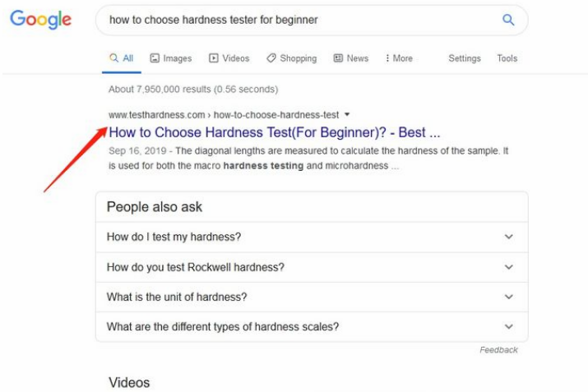The image size is (588, 392).
Task: Open dropdown arrow beside testhardness.com URL
Action: [x=347, y=115]
